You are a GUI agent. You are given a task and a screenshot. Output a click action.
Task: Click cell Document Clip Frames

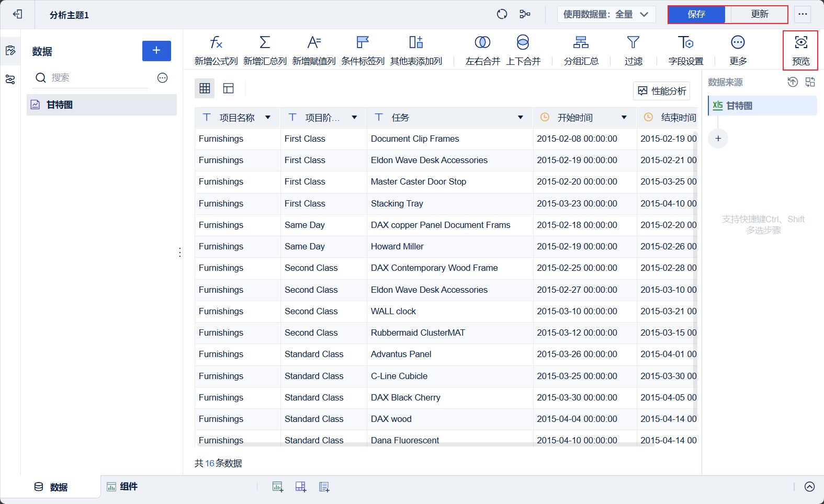[x=450, y=139]
